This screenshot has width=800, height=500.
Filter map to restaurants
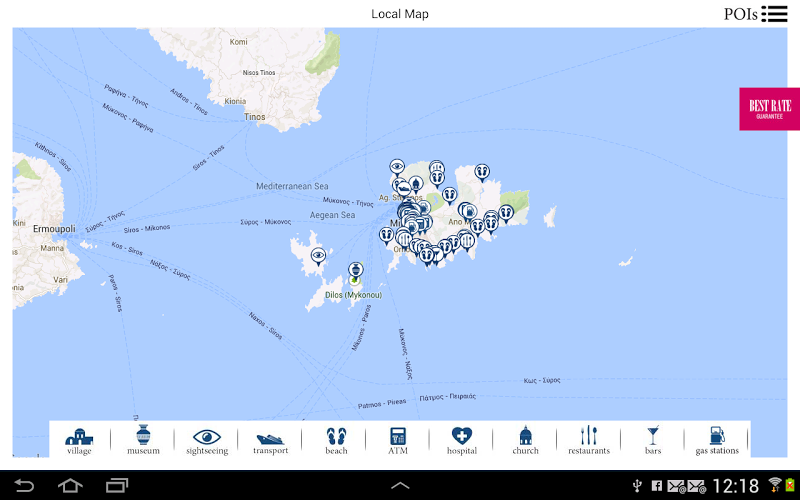pyautogui.click(x=589, y=440)
